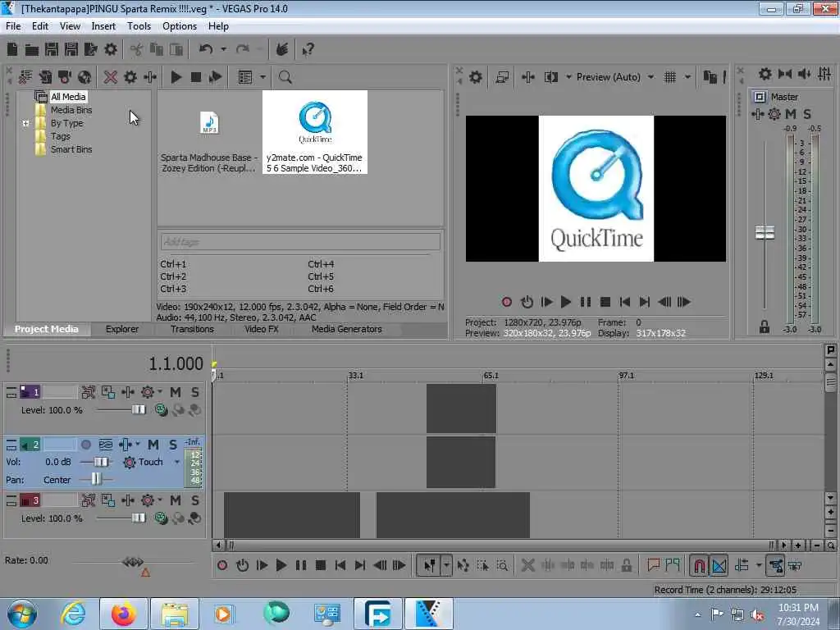Create a new project from main toolbar
The image size is (840, 630).
12,50
